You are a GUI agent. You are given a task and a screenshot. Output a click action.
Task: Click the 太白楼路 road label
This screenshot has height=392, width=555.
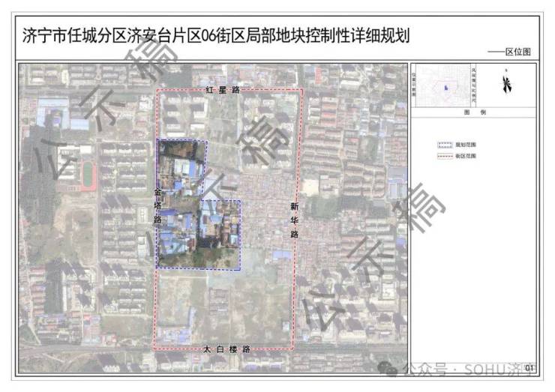tap(225, 349)
